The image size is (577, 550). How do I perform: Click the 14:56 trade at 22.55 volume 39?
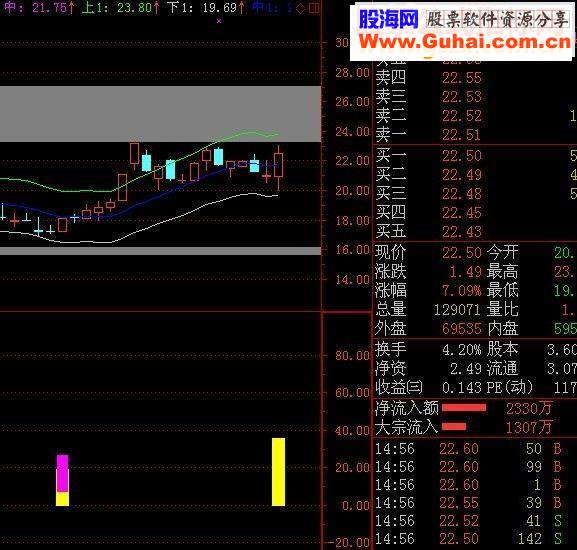coord(468,503)
